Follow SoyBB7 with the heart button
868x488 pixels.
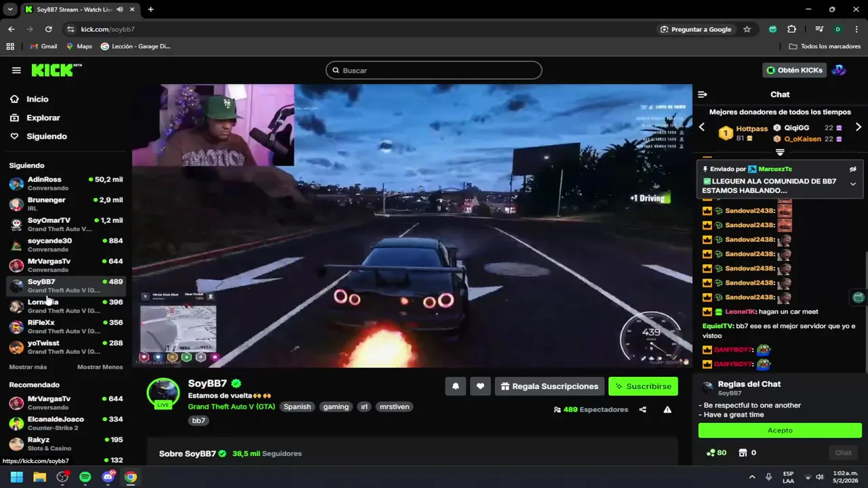click(480, 386)
